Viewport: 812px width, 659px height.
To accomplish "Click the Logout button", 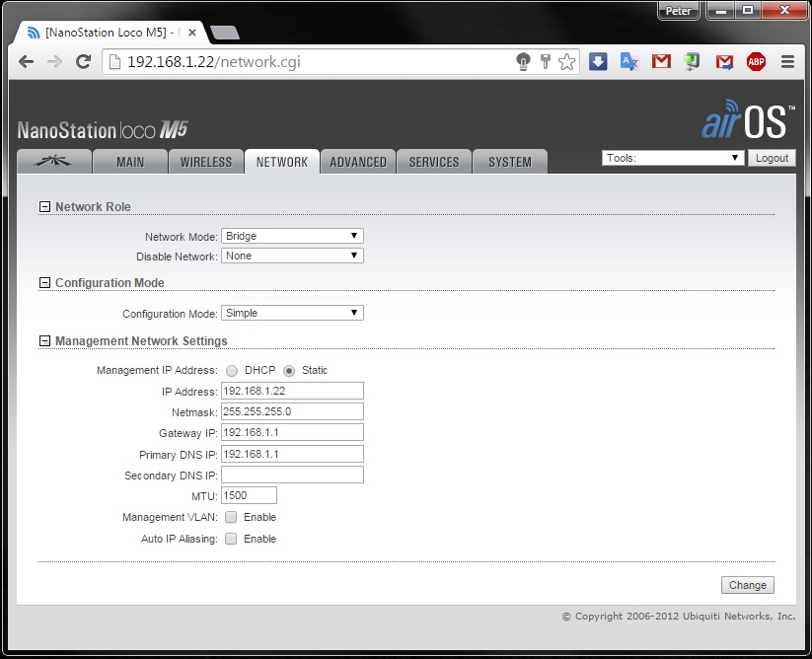I will [772, 158].
